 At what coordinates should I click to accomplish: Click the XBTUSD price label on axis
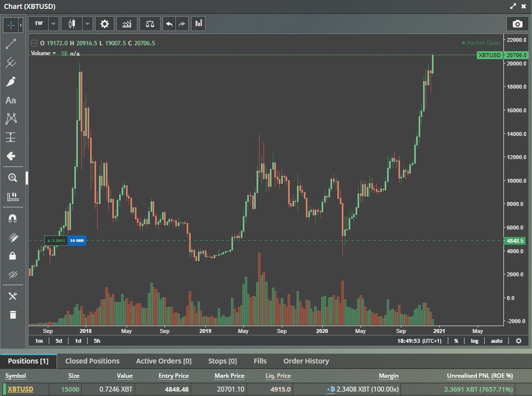(x=489, y=55)
